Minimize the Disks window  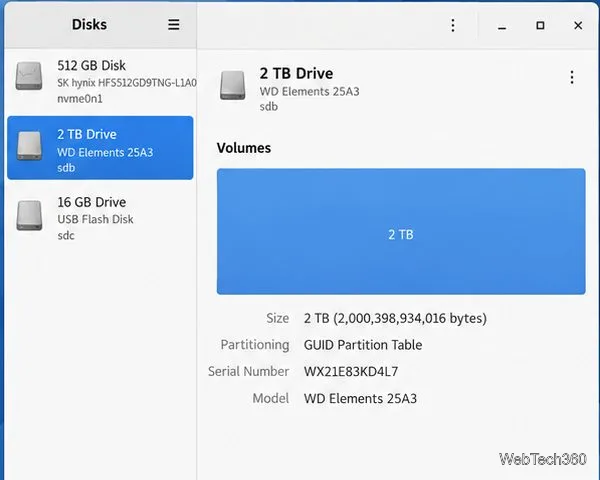coord(502,26)
